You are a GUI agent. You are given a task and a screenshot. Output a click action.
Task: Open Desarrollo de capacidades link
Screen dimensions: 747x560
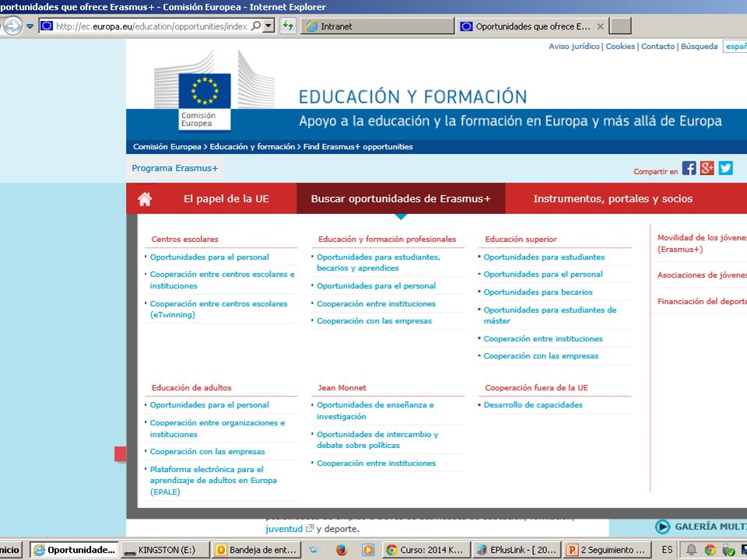(532, 404)
